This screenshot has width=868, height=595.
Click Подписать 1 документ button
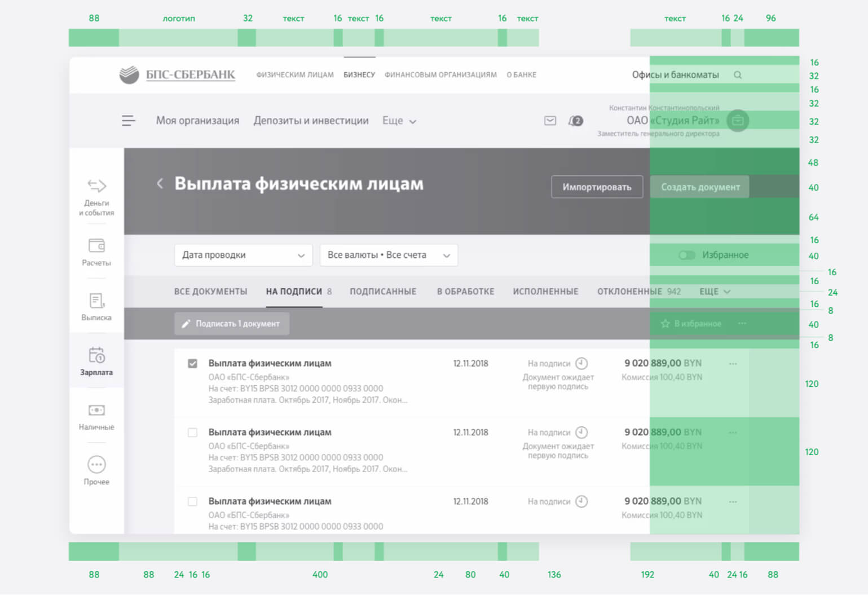click(232, 324)
